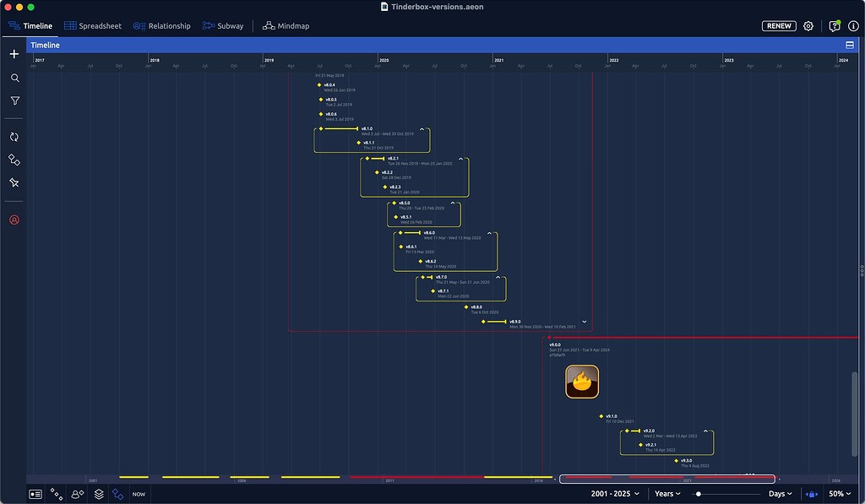Add a new item using the plus icon

click(13, 53)
